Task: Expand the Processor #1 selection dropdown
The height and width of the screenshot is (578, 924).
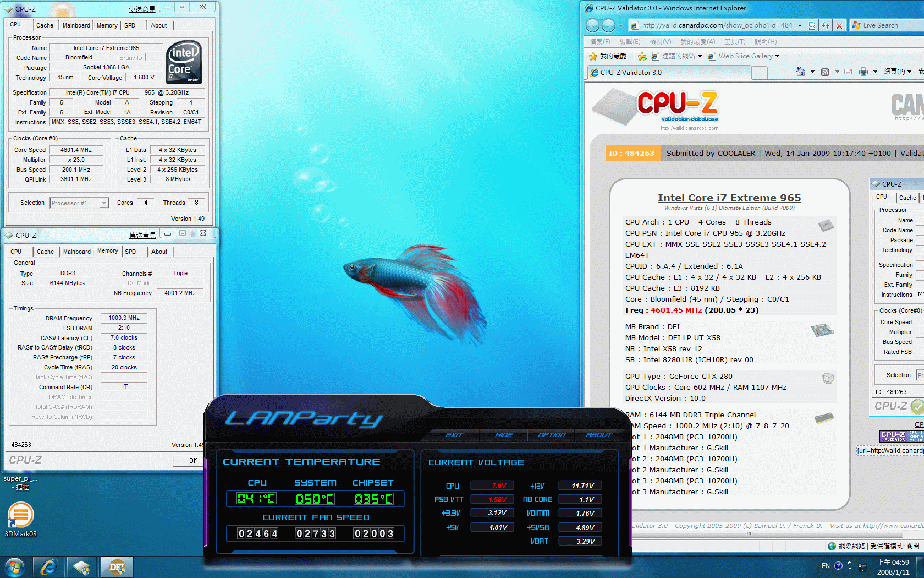Action: click(x=103, y=203)
